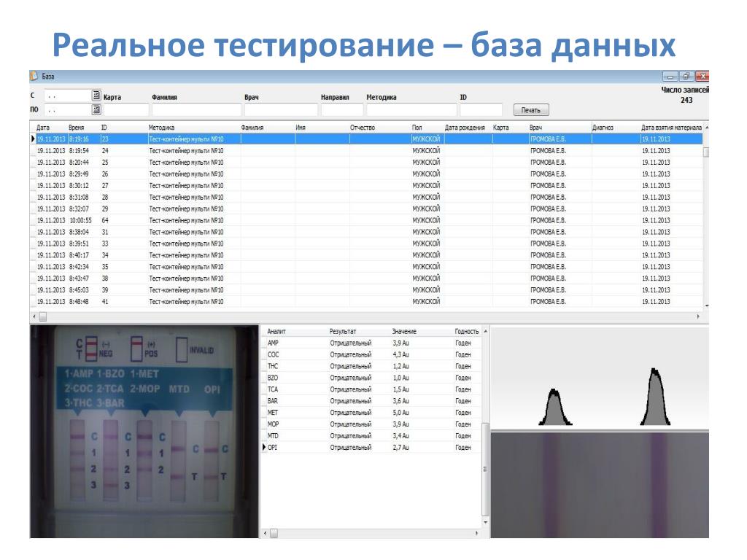Maximize the База window
Image resolution: width=747 pixels, height=560 pixels.
pos(686,76)
